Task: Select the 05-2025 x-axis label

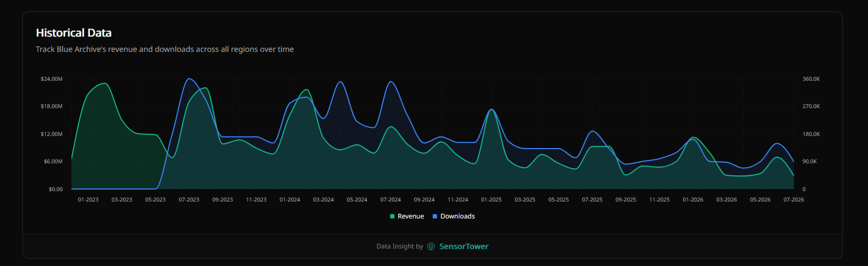Action: click(x=559, y=200)
